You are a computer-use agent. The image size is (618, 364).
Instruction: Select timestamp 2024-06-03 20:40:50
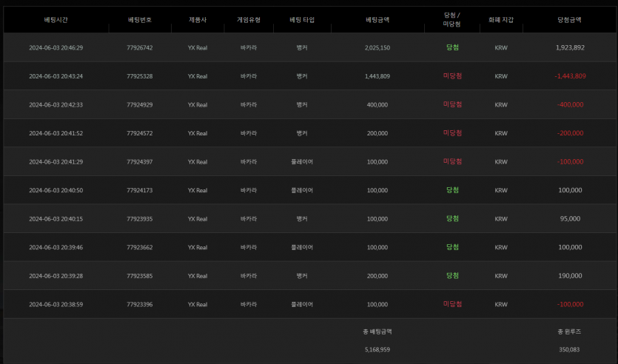click(56, 190)
